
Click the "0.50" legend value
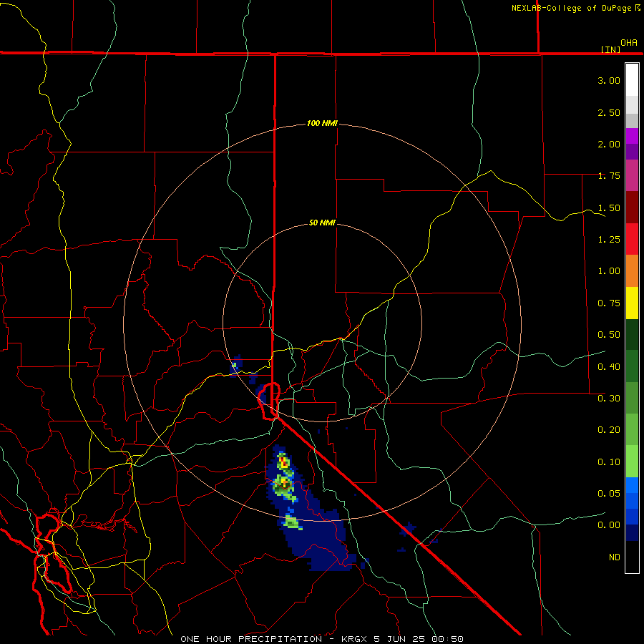click(x=609, y=335)
